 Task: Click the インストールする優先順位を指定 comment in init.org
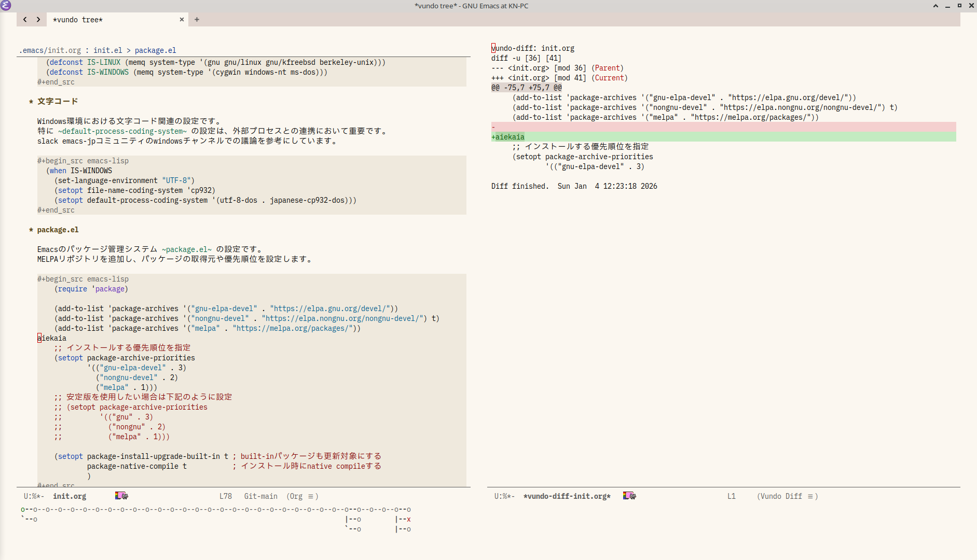coord(122,348)
